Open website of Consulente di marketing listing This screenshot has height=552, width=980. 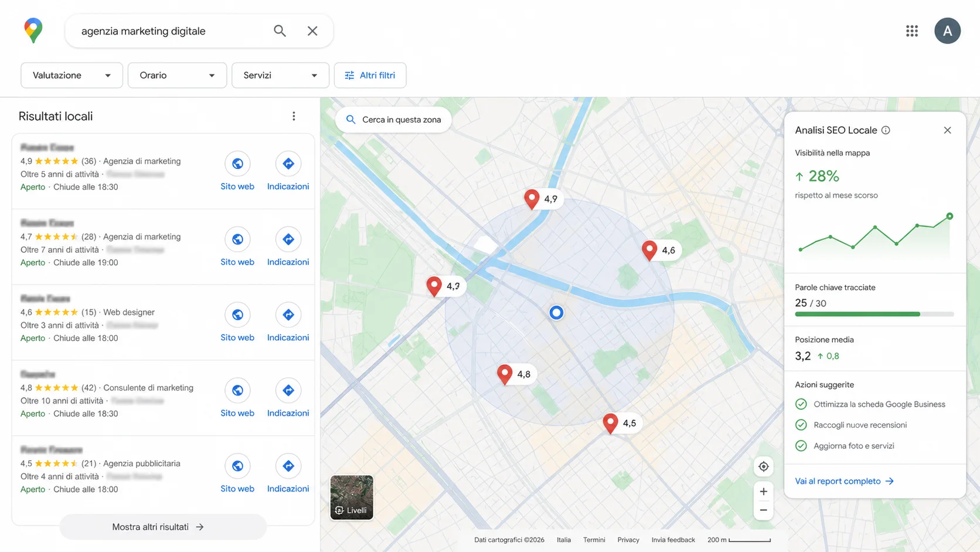(237, 398)
